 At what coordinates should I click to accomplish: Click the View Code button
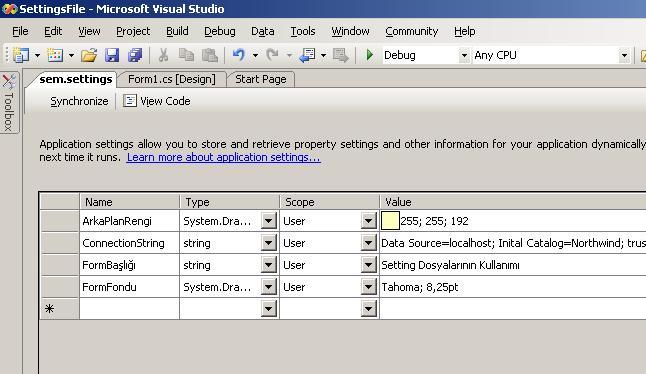pyautogui.click(x=157, y=101)
